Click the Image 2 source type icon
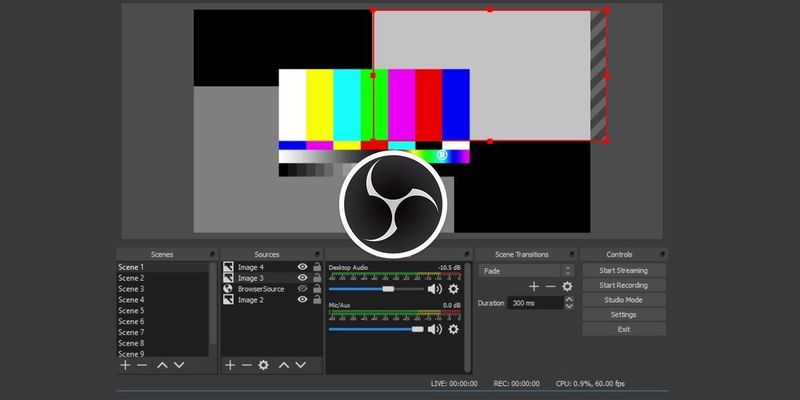 228,300
